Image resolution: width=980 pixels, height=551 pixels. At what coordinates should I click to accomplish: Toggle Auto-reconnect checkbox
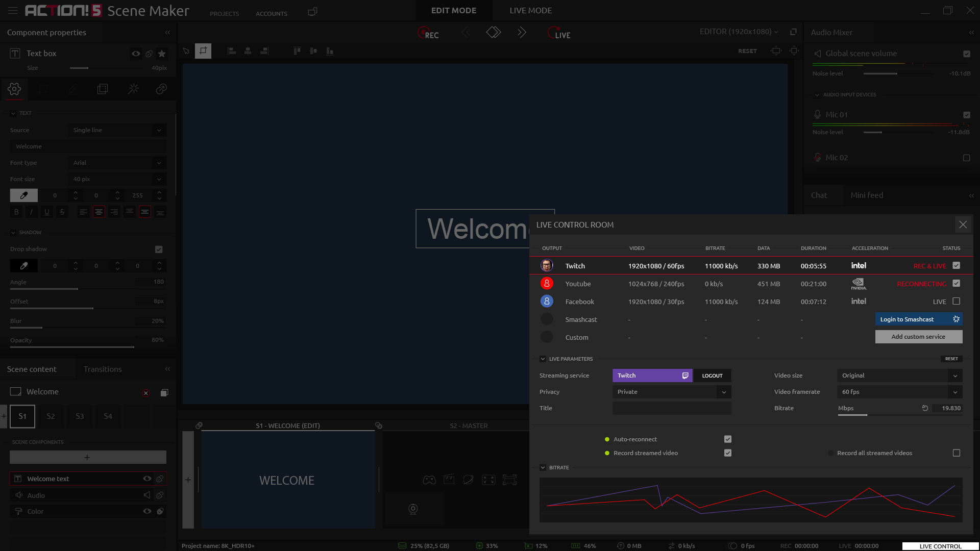[x=728, y=439]
